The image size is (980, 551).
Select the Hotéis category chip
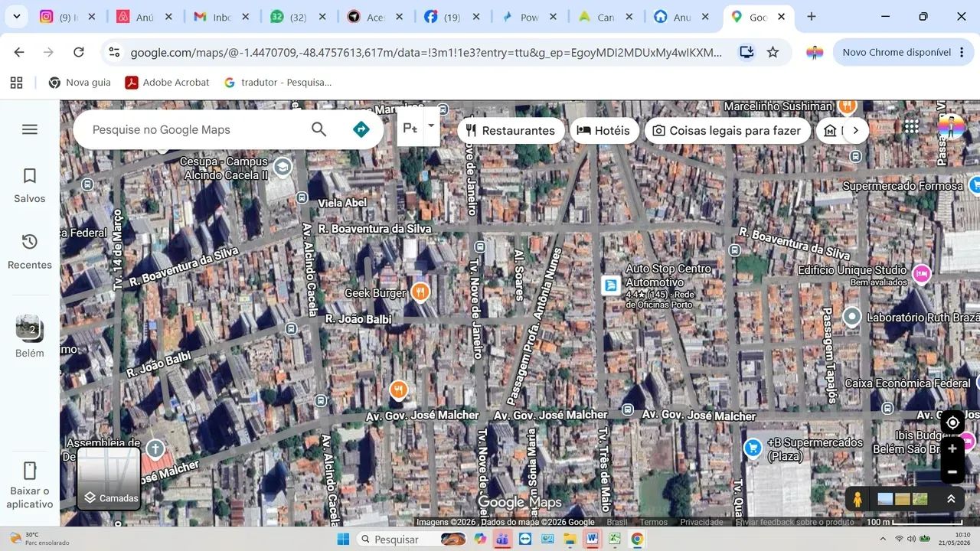coord(603,130)
